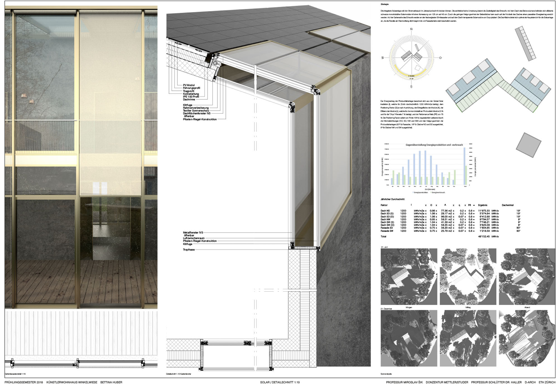Click the 'N' on the compass diagram
558x392 pixels.
411,29
